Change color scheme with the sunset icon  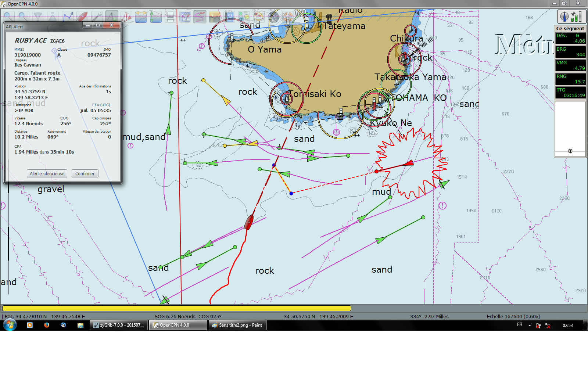214,17
